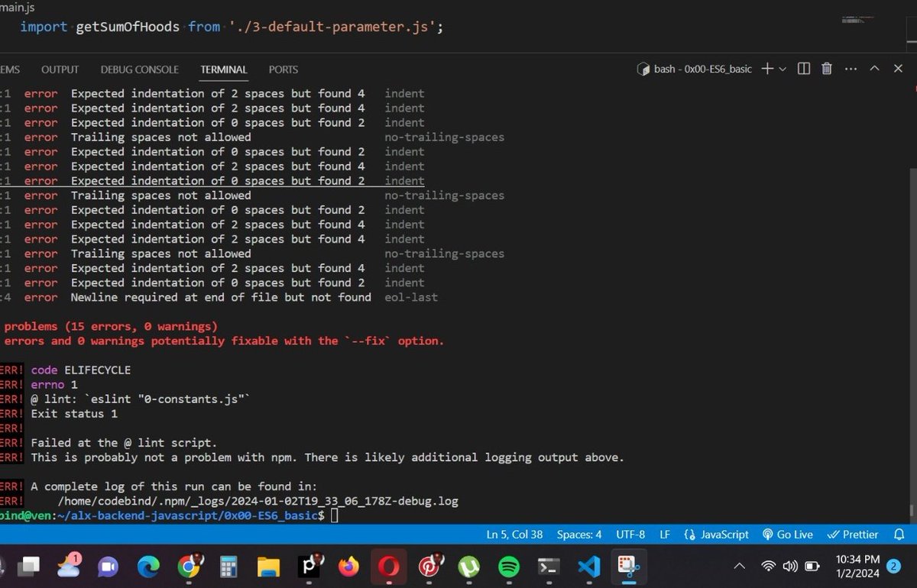Select the TERMINAL tab
This screenshot has height=588, width=917.
(224, 69)
